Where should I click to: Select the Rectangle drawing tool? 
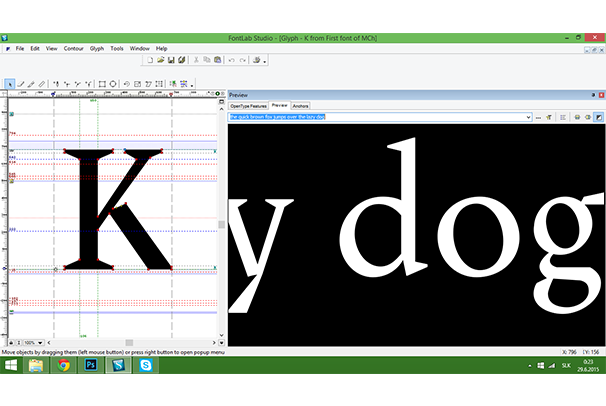tap(102, 84)
